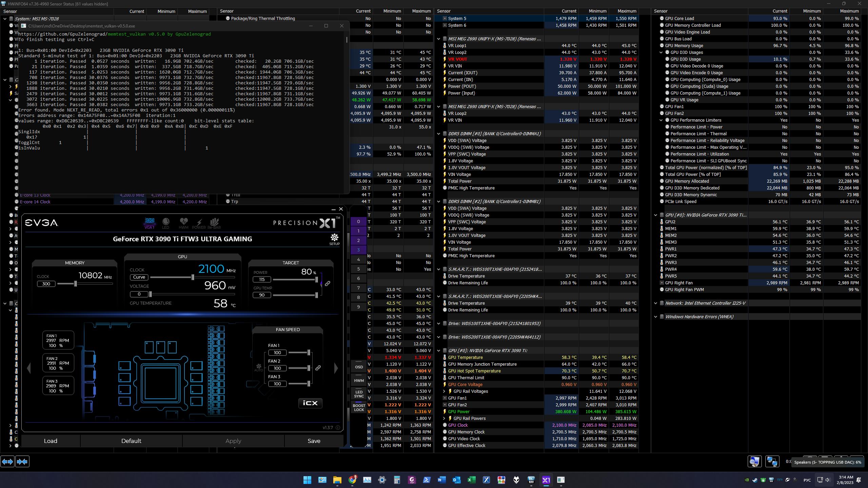This screenshot has height=488, width=868.
Task: Click the HWiNFO networked computers icon
Action: tap(772, 462)
